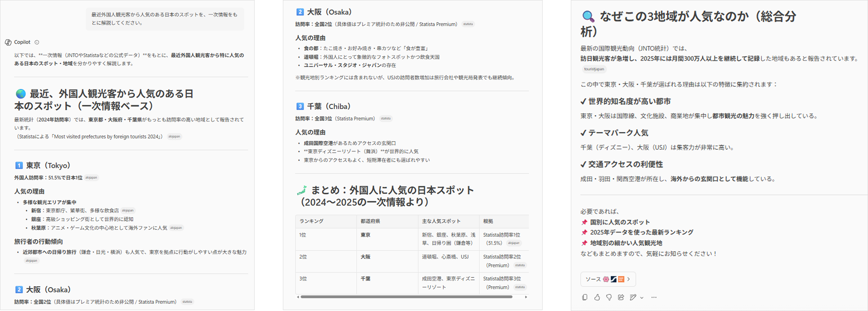Click left arrow of table scrollbar
Viewport: 868px width, 311px height.
pos(298,297)
